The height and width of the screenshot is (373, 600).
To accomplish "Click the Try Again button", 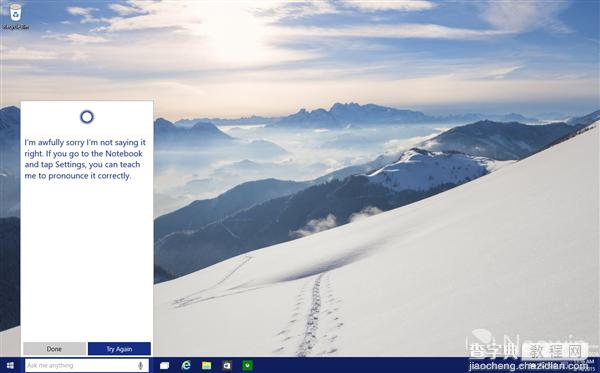I will tap(119, 349).
